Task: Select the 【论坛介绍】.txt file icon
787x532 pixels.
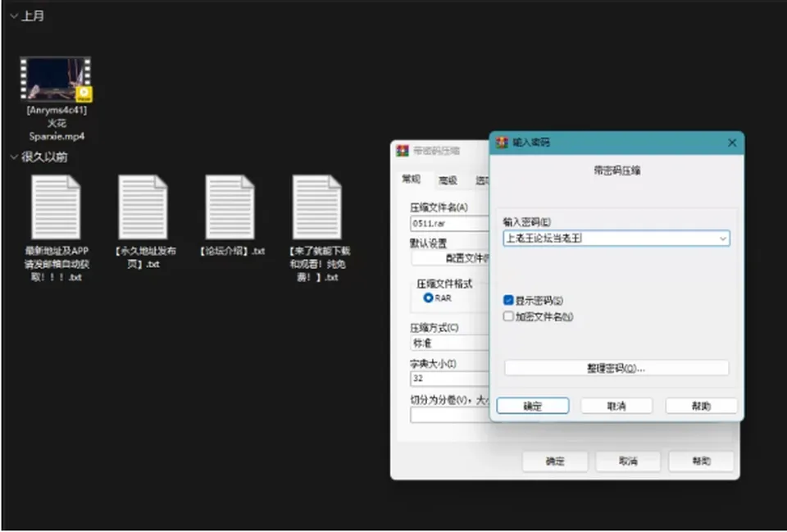Action: click(230, 207)
